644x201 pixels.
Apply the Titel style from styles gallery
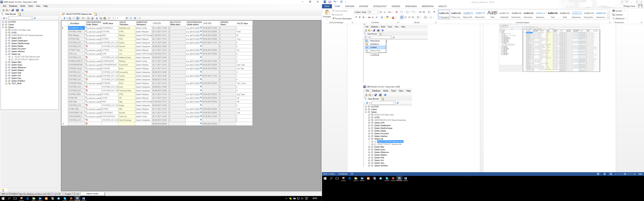492,14
